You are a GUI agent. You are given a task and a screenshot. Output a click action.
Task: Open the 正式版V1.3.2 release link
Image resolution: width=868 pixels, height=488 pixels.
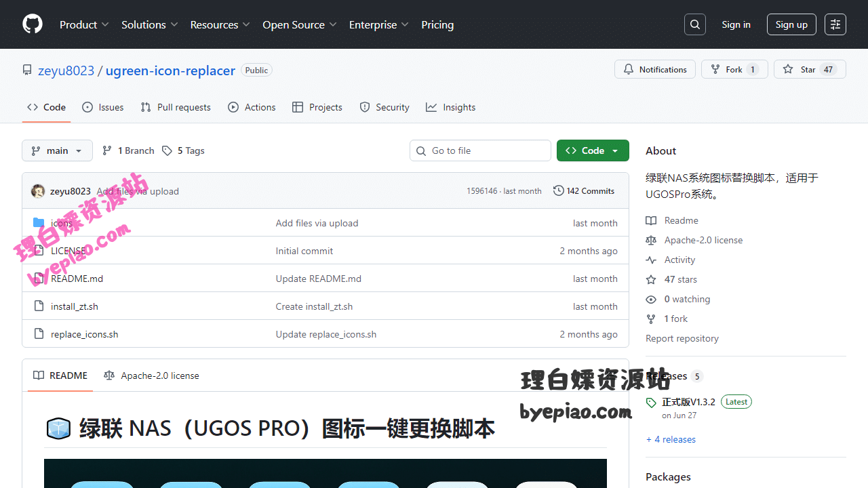(689, 402)
